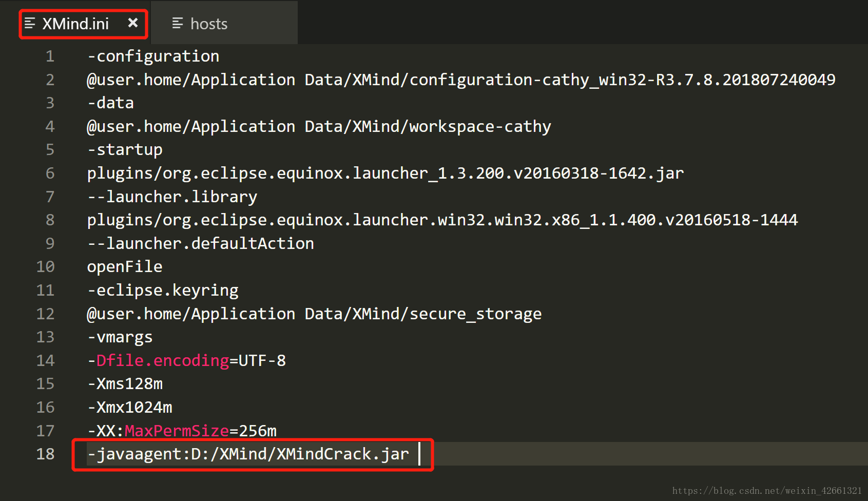Close the XMind.ini tab

(x=133, y=23)
